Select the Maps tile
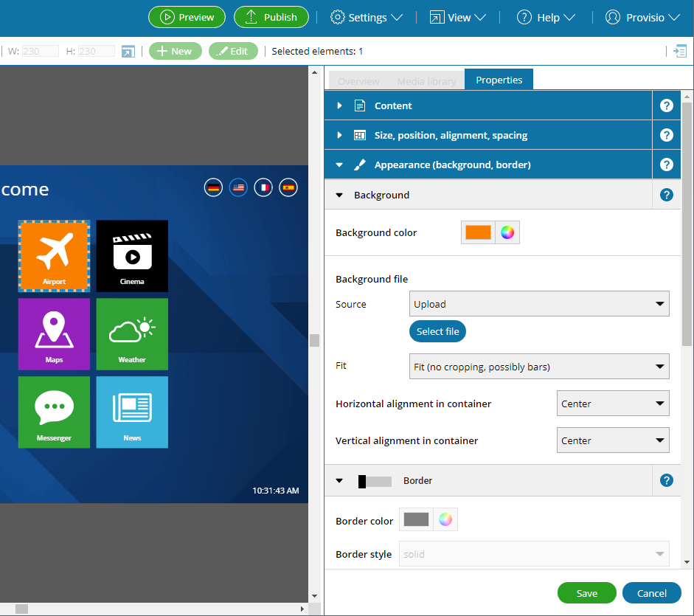 [x=54, y=333]
